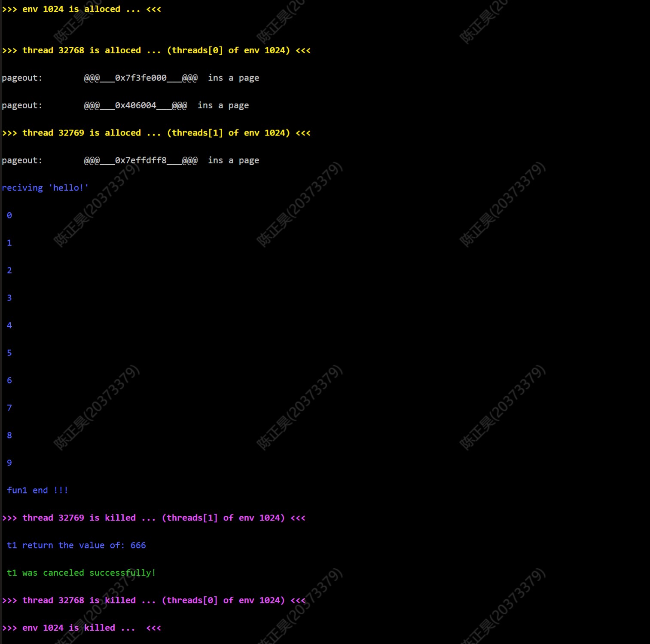Click the blue number 0 output
The image size is (650, 644).
click(9, 215)
